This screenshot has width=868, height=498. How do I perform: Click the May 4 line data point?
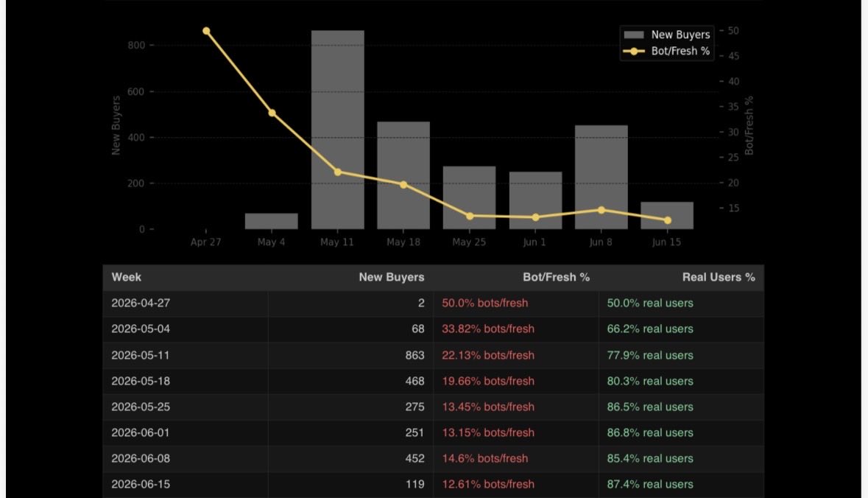[272, 113]
